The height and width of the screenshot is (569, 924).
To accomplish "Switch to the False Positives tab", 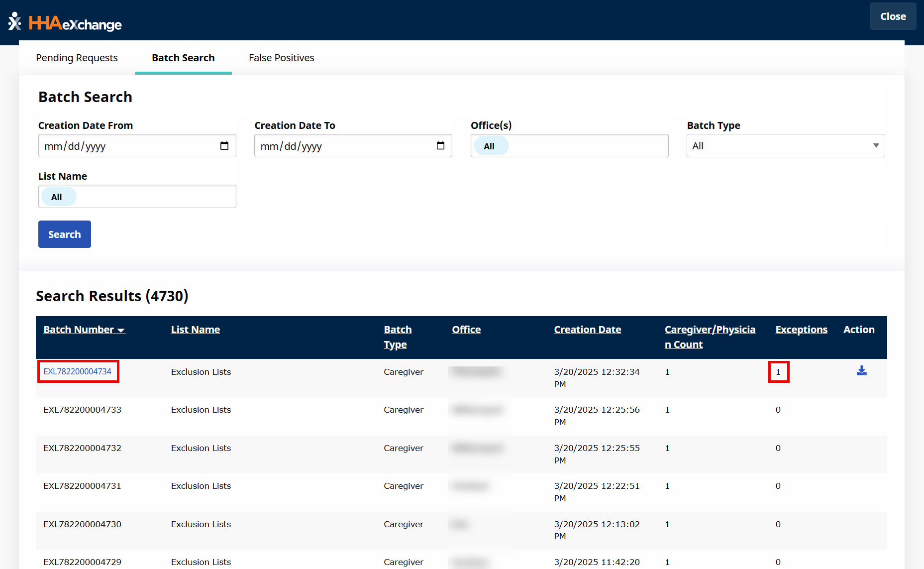I will pos(281,58).
